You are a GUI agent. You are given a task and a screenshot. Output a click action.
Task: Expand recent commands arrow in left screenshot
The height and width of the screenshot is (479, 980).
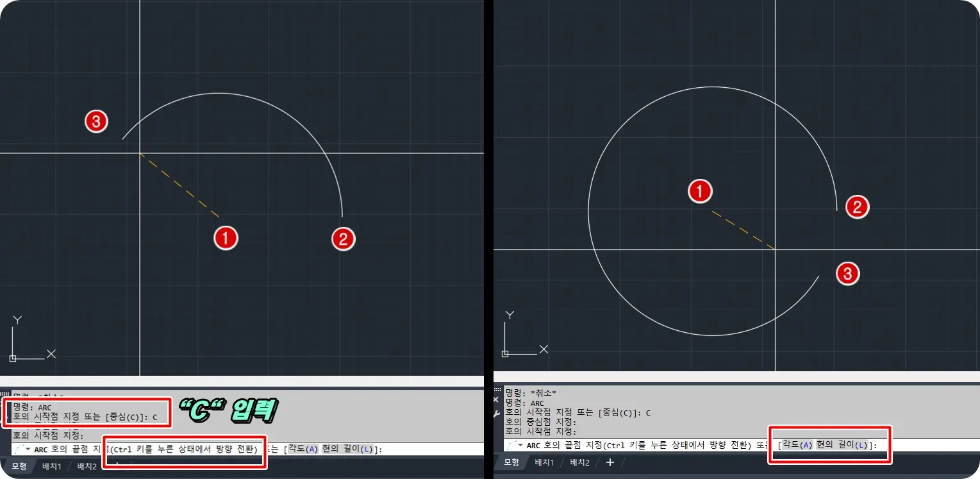tap(29, 450)
